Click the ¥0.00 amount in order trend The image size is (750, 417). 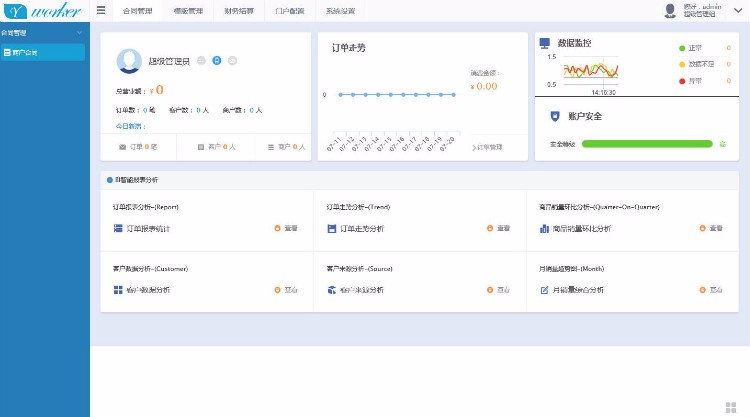[484, 87]
